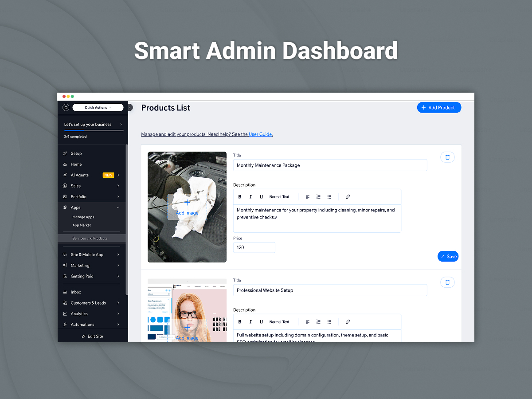Click the AI Agents sparkle icon
Screen dimensions: 532x399
[65, 175]
